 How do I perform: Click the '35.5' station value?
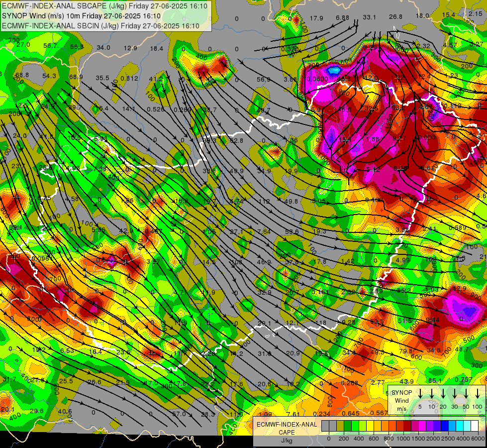[x=102, y=78]
